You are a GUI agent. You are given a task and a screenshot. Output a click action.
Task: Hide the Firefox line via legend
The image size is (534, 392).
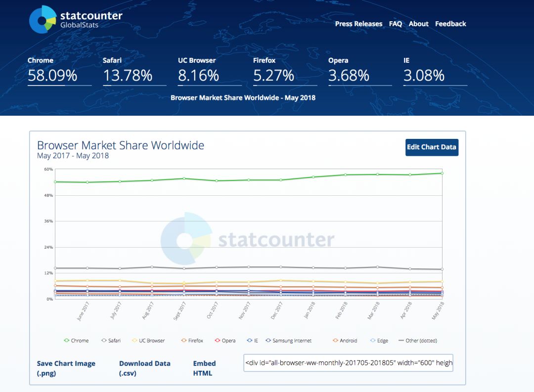192,341
